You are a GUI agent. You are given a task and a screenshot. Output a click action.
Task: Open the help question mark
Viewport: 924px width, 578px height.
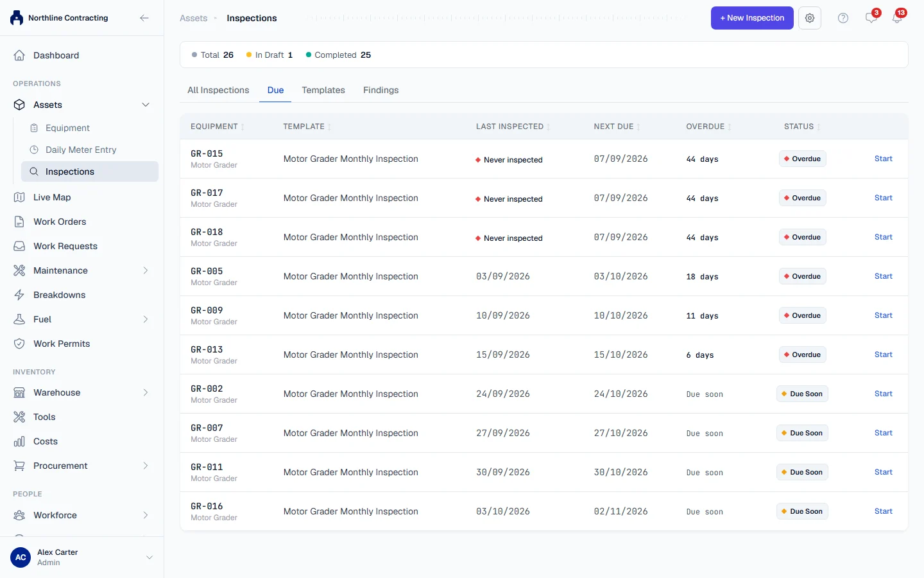[x=843, y=18]
